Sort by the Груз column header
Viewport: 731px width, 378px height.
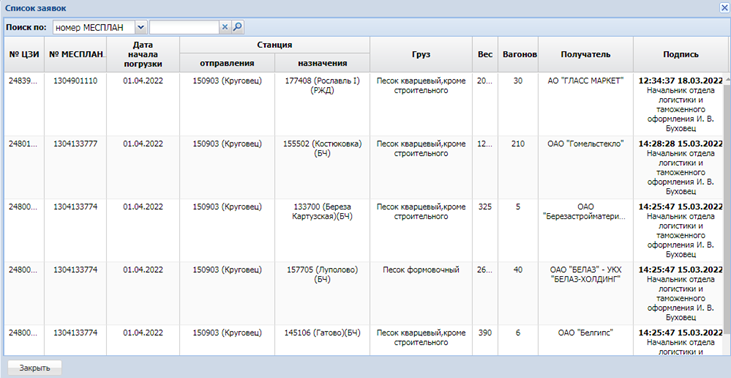421,55
